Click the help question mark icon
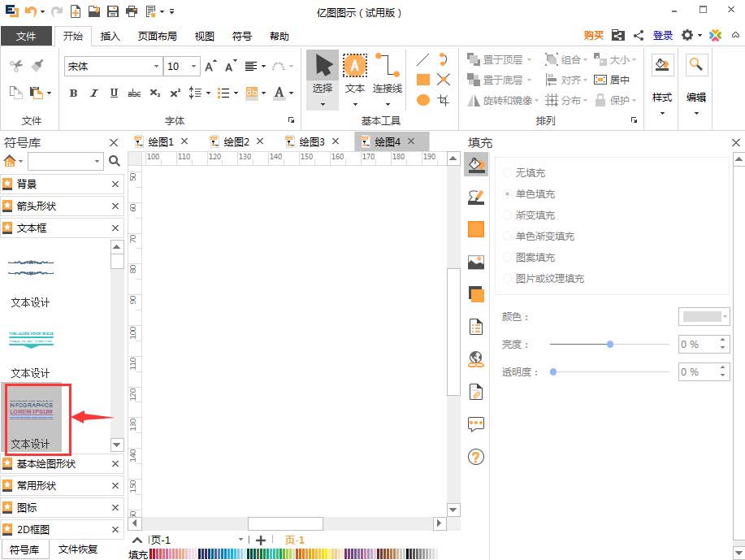This screenshot has width=745, height=560. coord(475,457)
